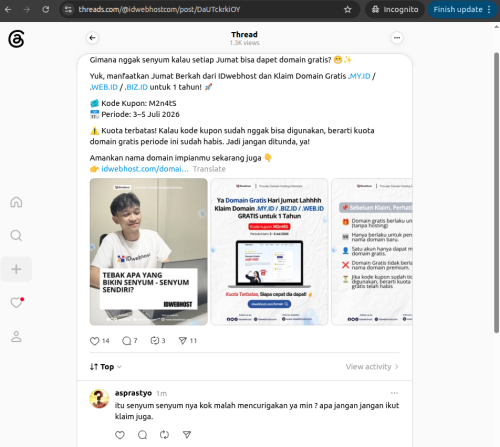Open the Profile sidebar icon
This screenshot has width=500, height=447.
tap(16, 336)
